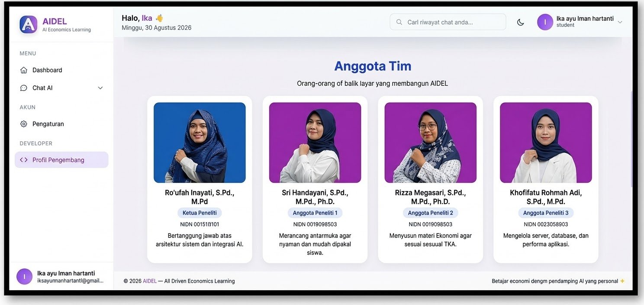The height and width of the screenshot is (305, 644).
Task: Click the Pengaturan gear icon
Action: click(24, 124)
